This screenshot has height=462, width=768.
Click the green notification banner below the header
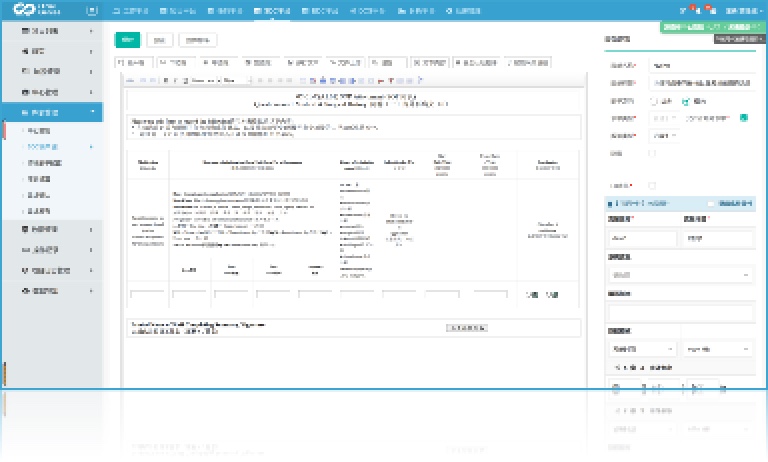pyautogui.click(x=711, y=27)
